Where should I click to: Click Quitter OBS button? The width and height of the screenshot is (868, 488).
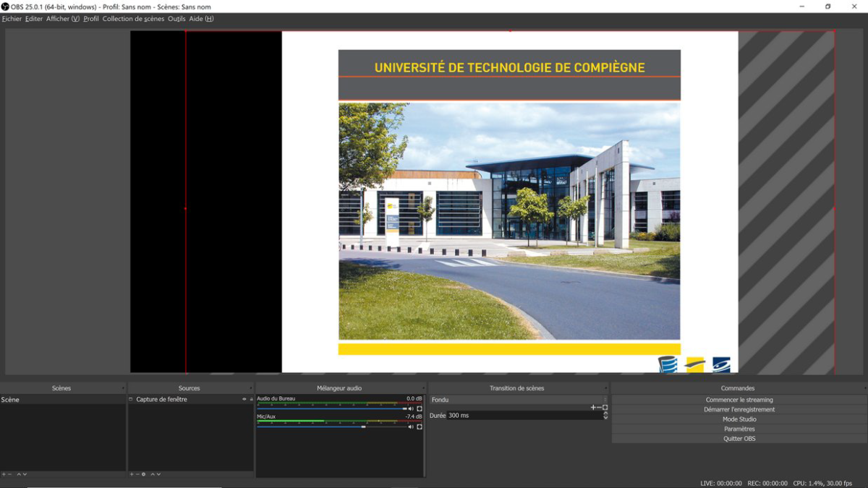(x=739, y=439)
